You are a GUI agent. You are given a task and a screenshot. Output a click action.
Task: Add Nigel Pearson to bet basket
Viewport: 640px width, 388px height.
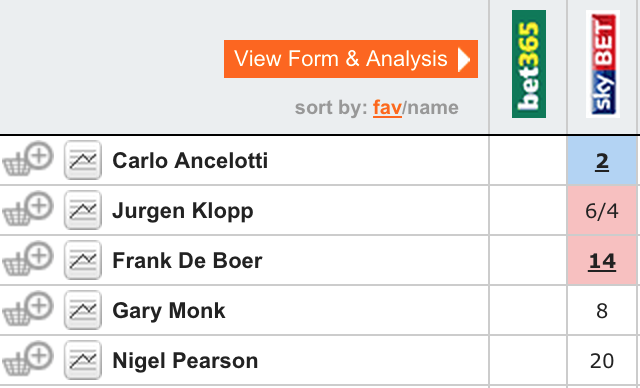(x=28, y=359)
